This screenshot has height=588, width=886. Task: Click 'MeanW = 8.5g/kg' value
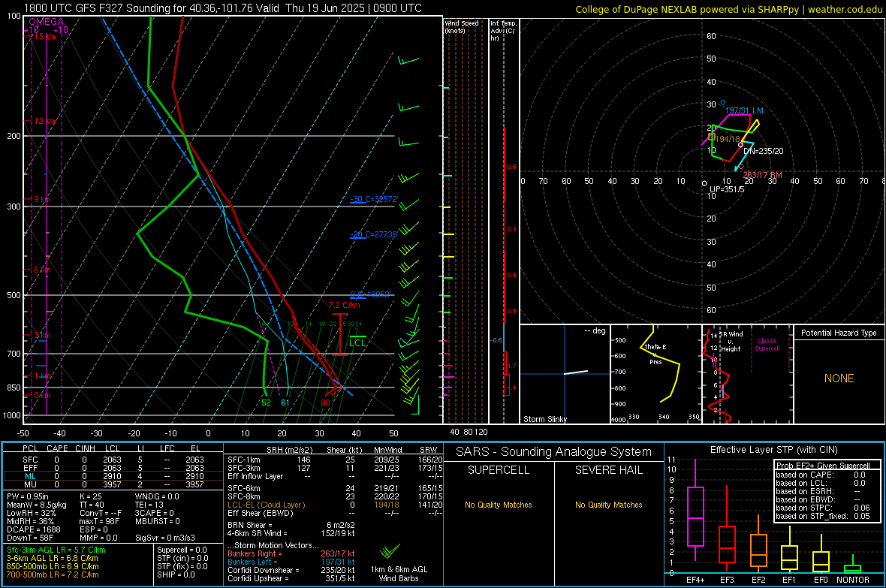pos(37,505)
